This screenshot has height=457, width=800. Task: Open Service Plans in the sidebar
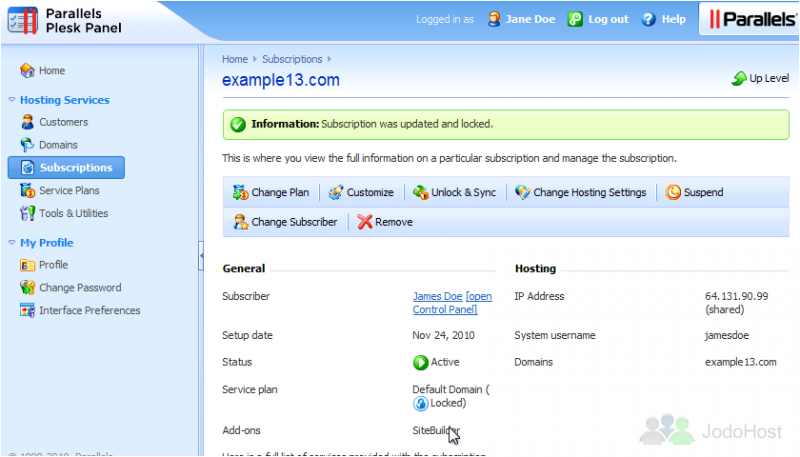tap(69, 190)
